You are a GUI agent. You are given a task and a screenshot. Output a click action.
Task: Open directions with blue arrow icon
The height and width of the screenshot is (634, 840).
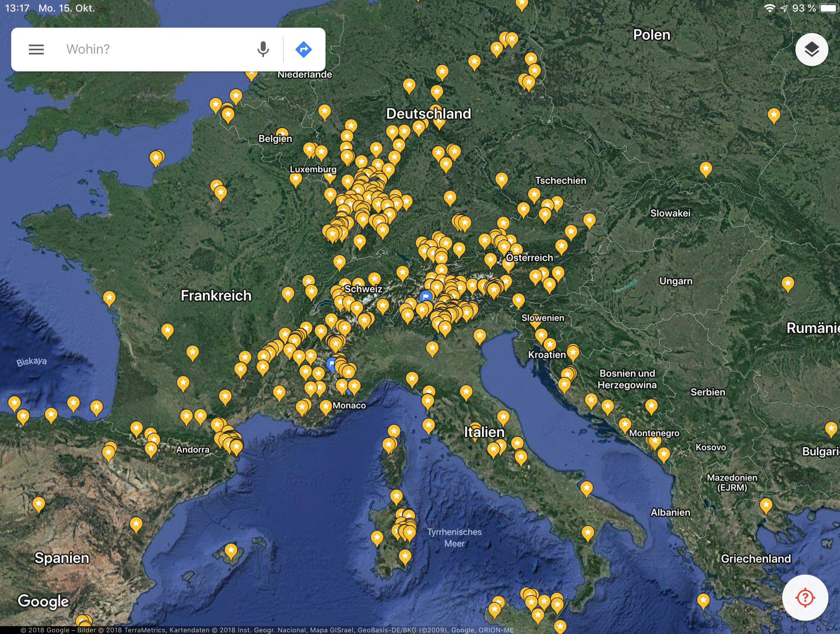click(304, 50)
